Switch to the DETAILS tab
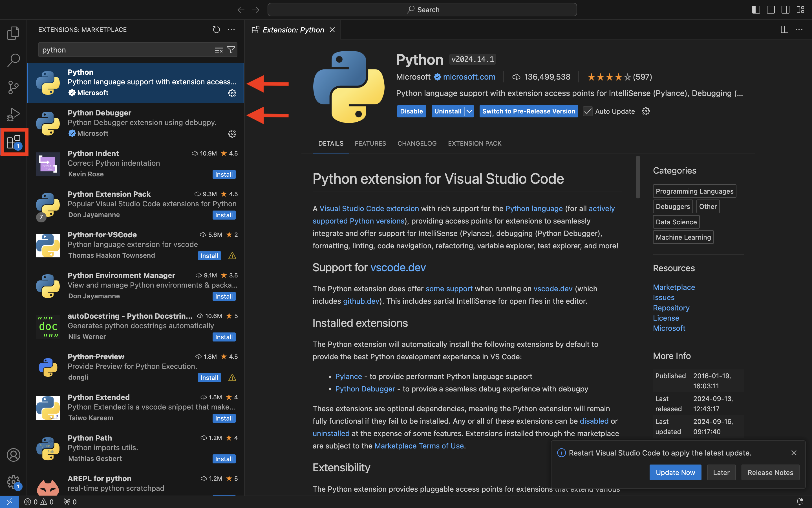 coord(331,143)
